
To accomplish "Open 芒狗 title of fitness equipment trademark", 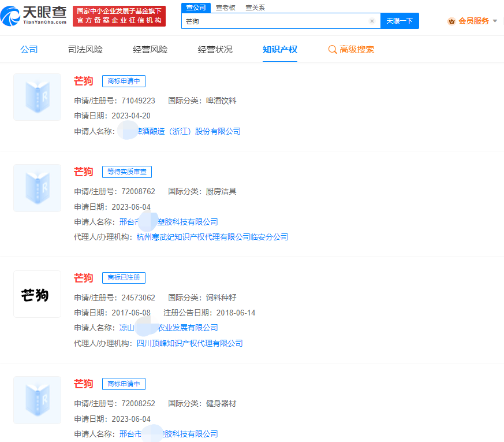I will [84, 384].
